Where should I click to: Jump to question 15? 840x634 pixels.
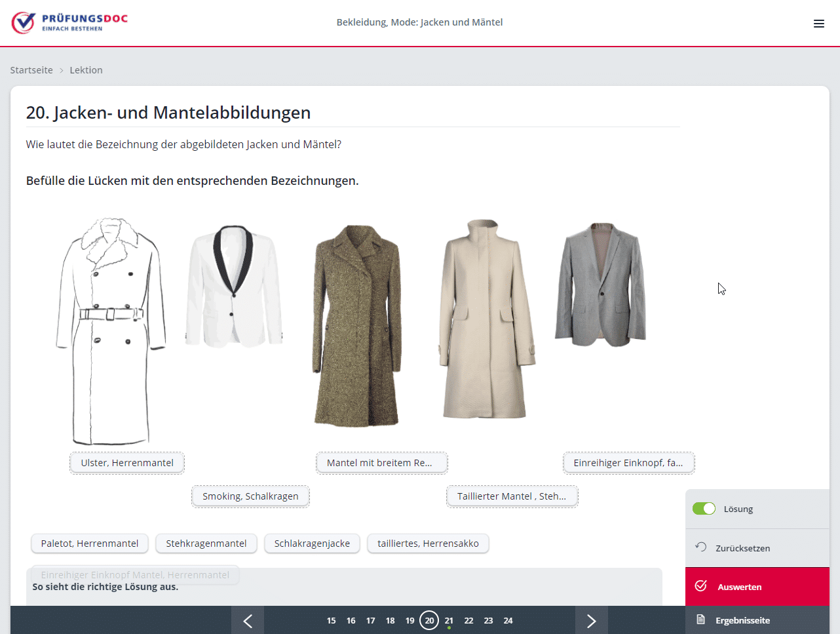[x=331, y=620]
